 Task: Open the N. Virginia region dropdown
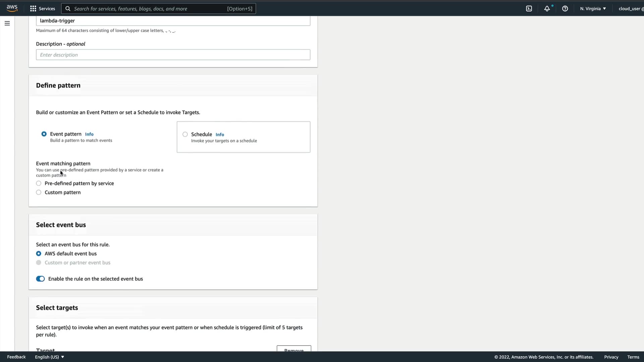point(593,9)
